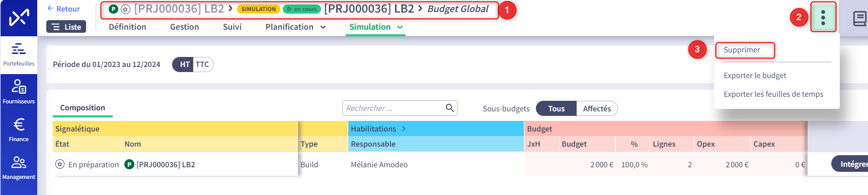Choose Exporter le budget

click(755, 76)
